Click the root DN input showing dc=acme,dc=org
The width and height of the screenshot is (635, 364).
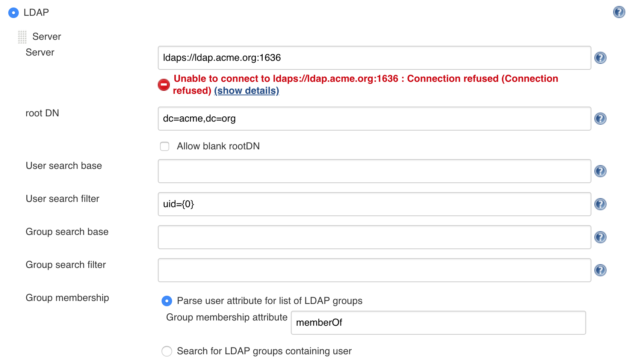pos(375,119)
